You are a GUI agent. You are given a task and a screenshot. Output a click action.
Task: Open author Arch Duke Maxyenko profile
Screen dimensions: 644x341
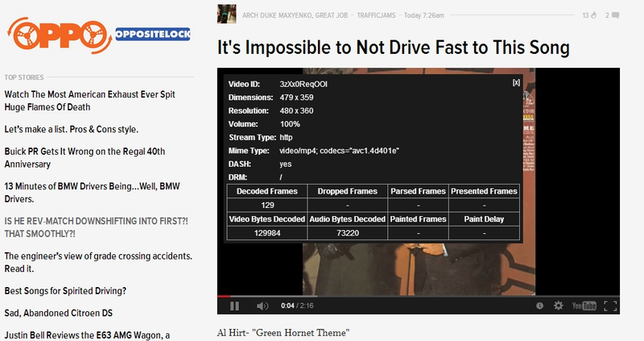295,15
